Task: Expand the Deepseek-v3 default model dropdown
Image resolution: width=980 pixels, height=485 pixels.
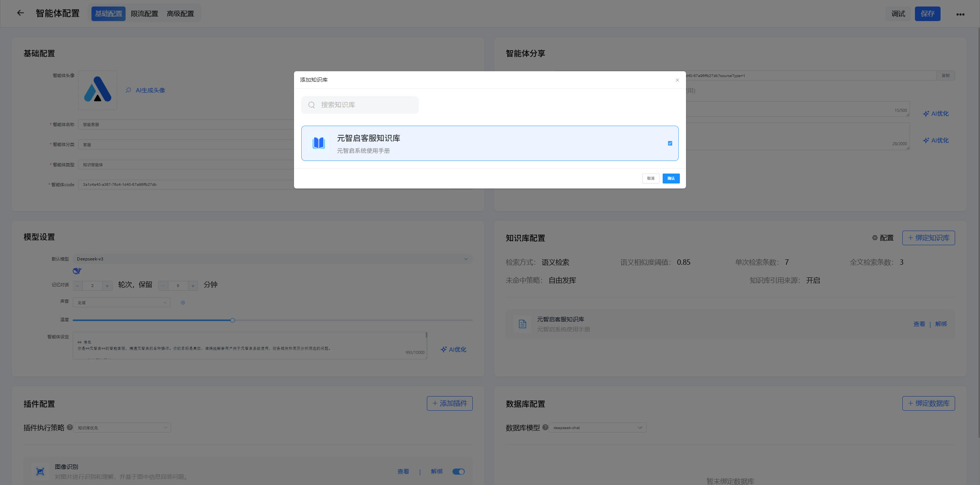Action: [272, 259]
